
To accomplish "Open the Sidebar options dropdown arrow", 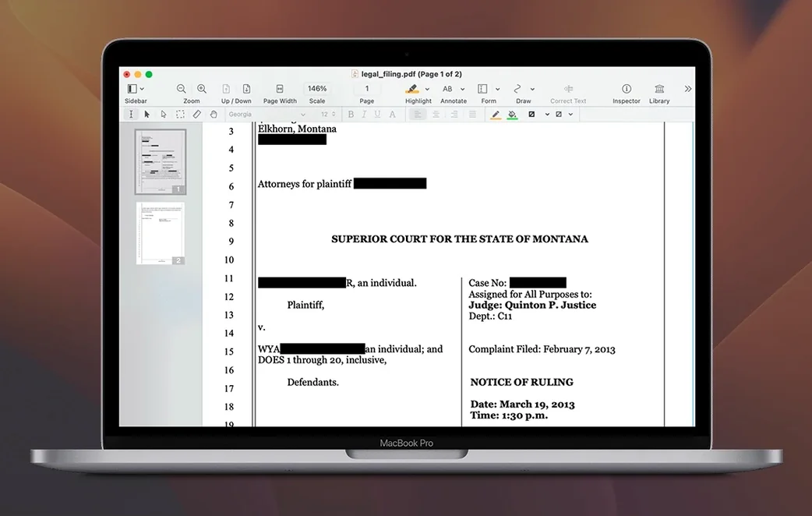I will click(x=142, y=89).
